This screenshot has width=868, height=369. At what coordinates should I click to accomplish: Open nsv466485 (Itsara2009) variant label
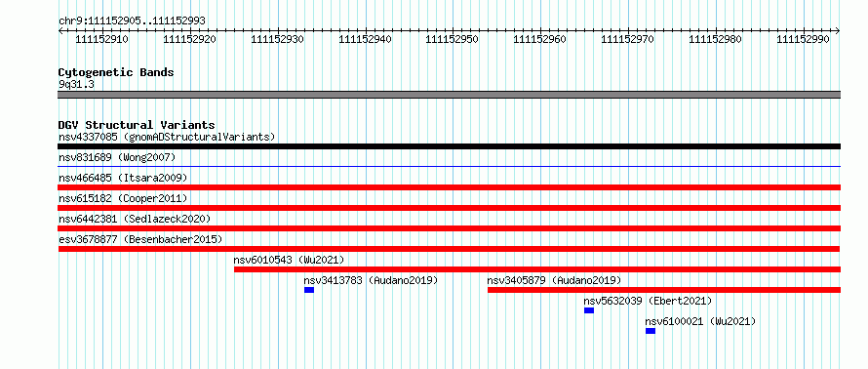coord(123,178)
